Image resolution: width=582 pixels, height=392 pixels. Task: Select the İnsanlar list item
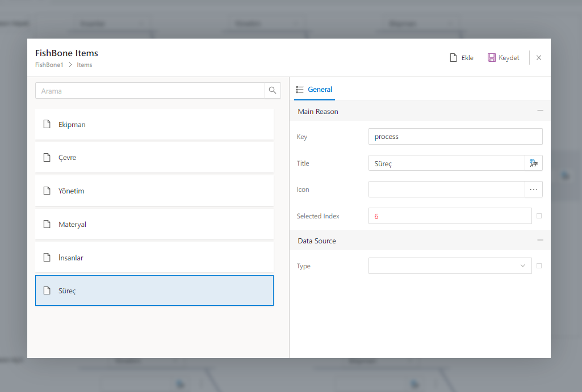coord(154,258)
